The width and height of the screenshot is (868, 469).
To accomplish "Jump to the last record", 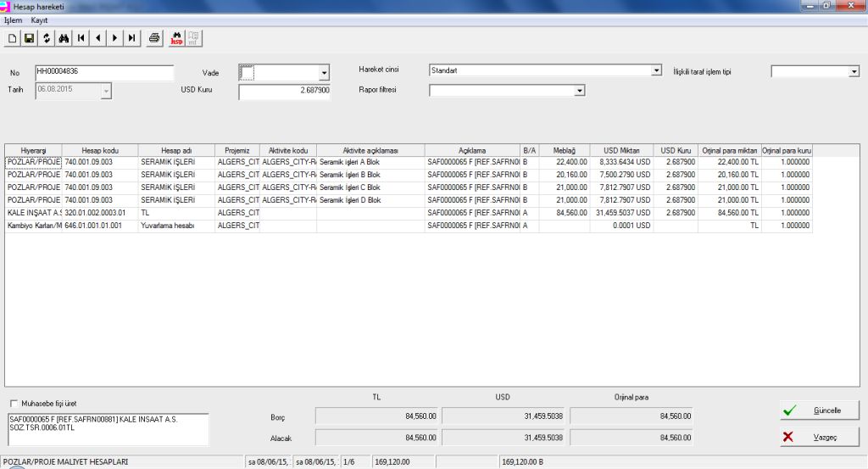I will tap(131, 38).
